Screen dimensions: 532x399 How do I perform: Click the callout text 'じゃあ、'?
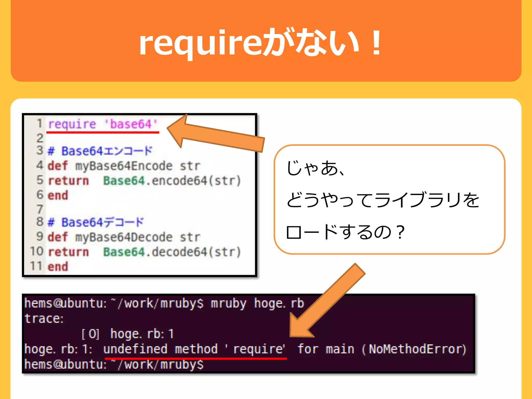click(x=316, y=168)
